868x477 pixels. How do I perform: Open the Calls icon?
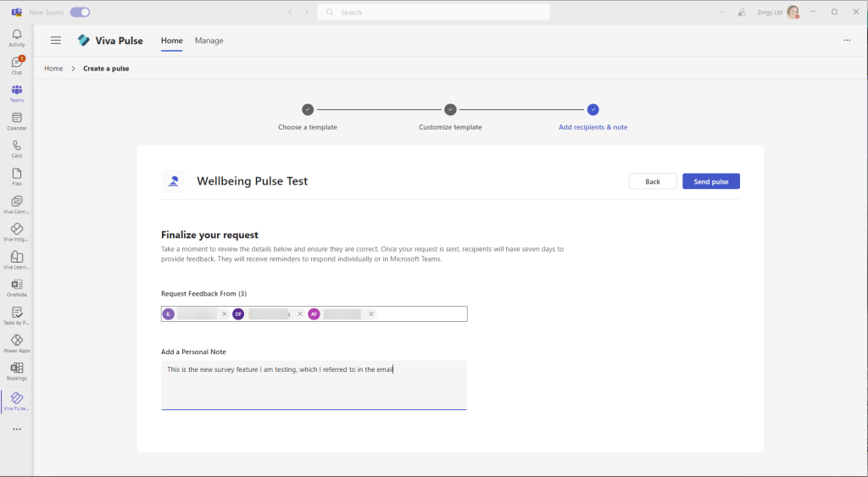(x=17, y=148)
